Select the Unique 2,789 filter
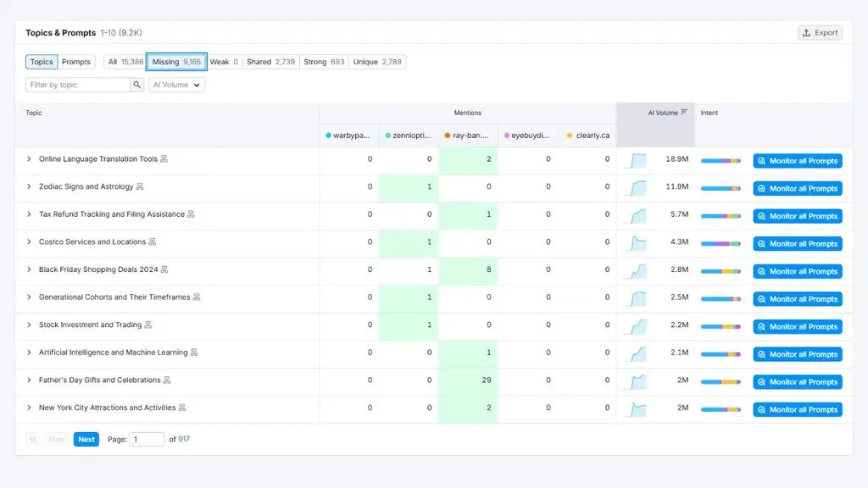This screenshot has width=868, height=488. click(377, 62)
